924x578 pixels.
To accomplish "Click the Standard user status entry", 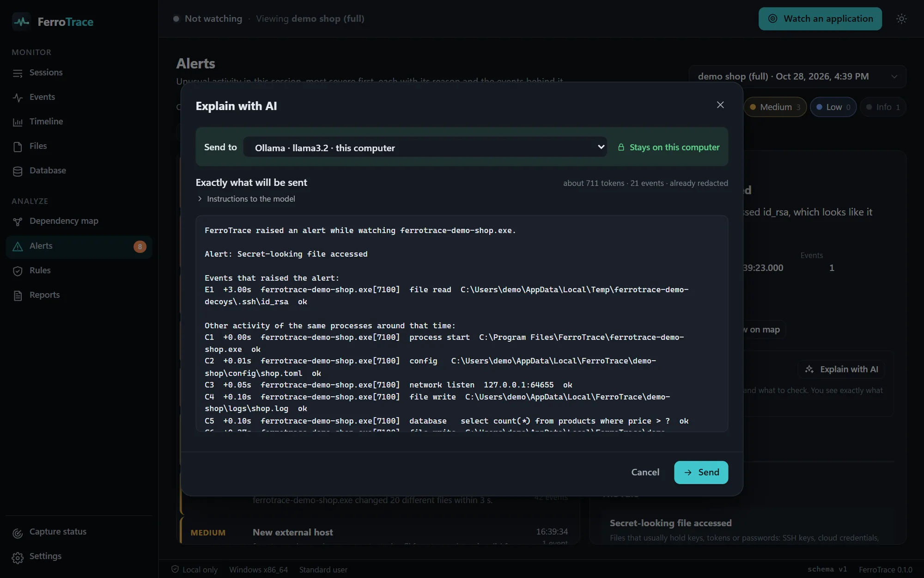I will coord(323,570).
